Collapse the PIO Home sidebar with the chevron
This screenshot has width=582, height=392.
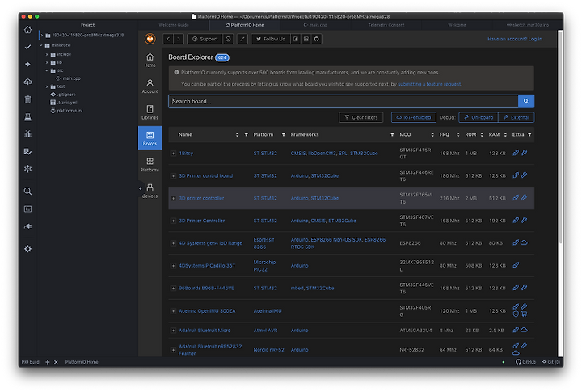(x=141, y=188)
